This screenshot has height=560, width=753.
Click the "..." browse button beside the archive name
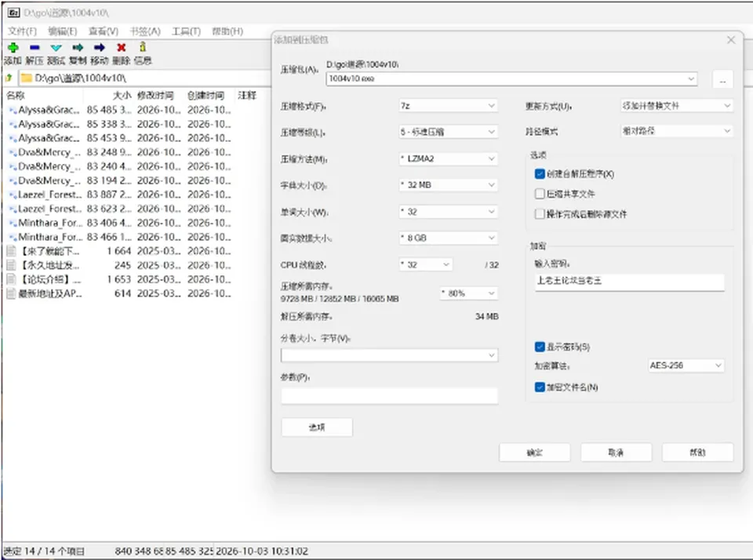[x=722, y=79]
